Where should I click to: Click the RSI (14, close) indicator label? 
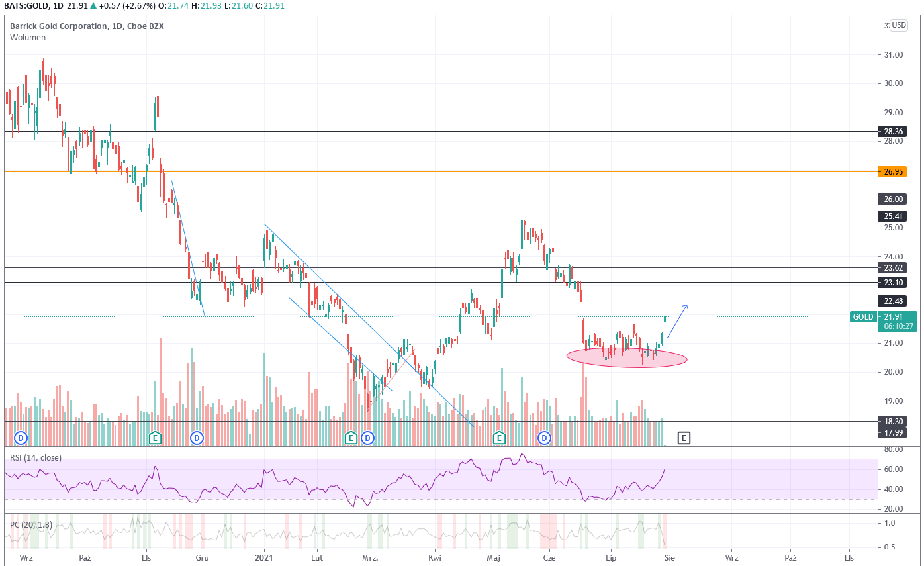(x=36, y=457)
